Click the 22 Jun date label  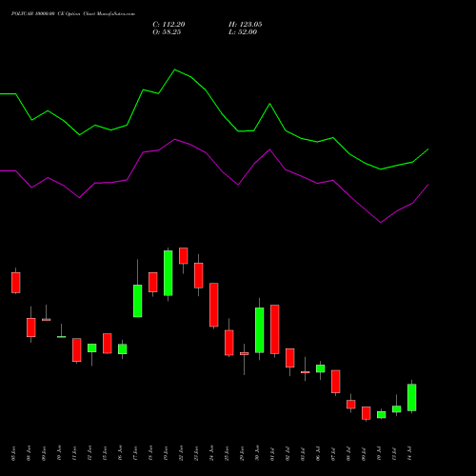click(x=181, y=453)
